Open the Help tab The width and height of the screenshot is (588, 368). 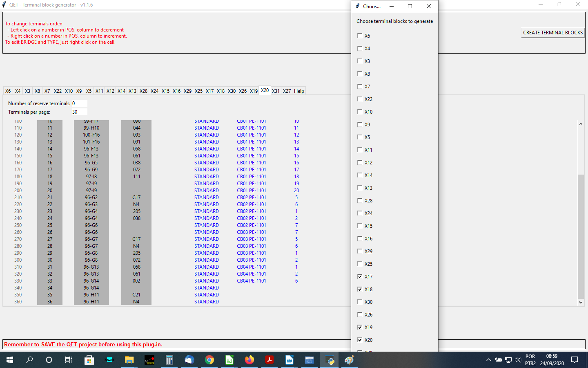[299, 91]
